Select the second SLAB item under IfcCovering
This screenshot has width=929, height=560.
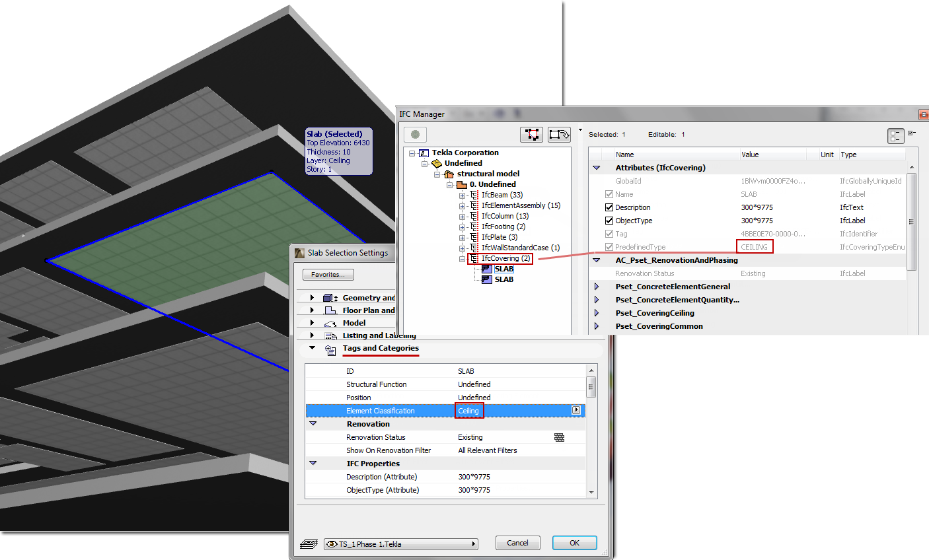pyautogui.click(x=504, y=279)
